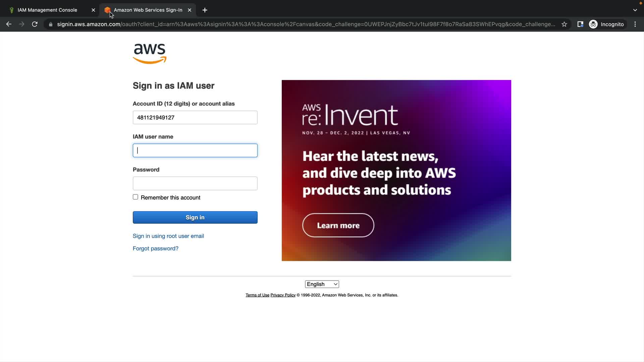View site info via lock icon
This screenshot has width=644, height=362.
51,24
